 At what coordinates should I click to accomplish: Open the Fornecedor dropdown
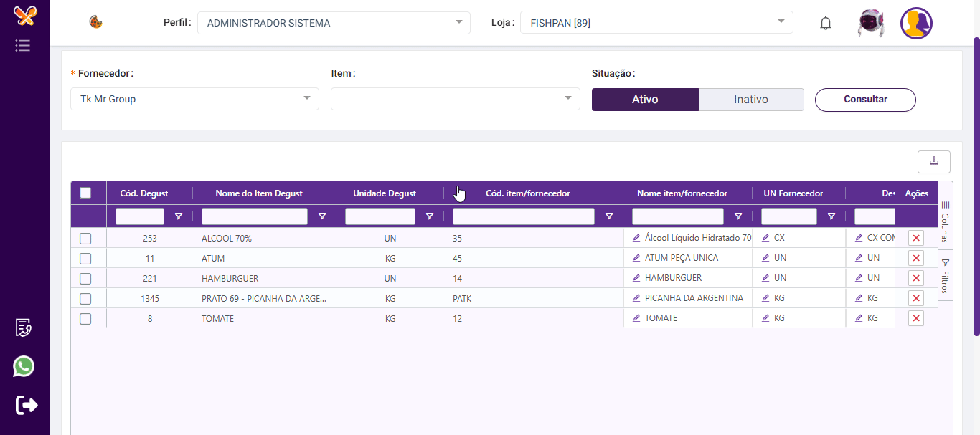click(x=194, y=99)
